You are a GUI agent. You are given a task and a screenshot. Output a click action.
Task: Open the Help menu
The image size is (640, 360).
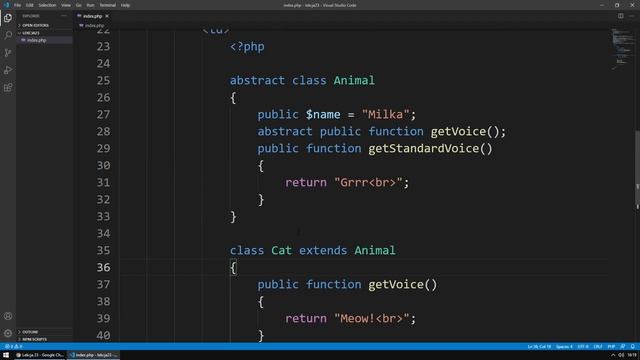pos(125,5)
